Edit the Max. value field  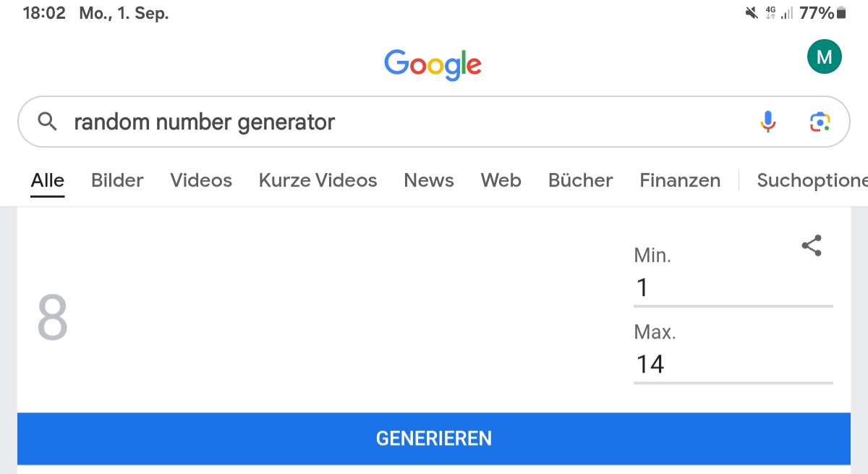point(732,364)
